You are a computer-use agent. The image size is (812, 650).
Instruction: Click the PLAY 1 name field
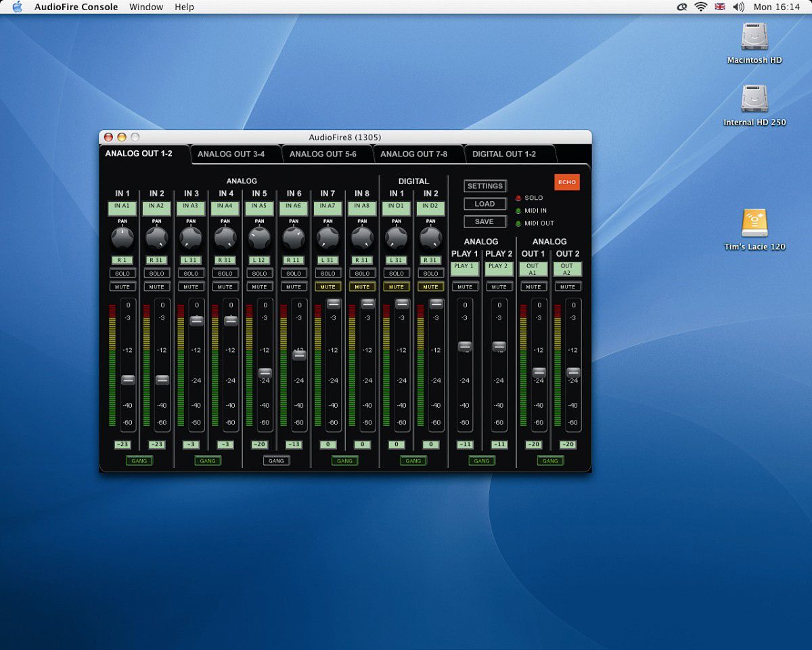465,269
